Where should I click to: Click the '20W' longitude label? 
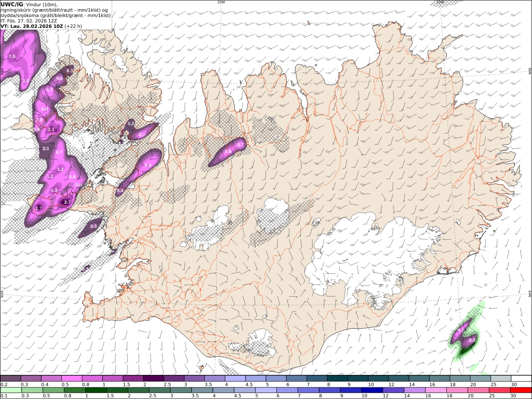point(221,2)
